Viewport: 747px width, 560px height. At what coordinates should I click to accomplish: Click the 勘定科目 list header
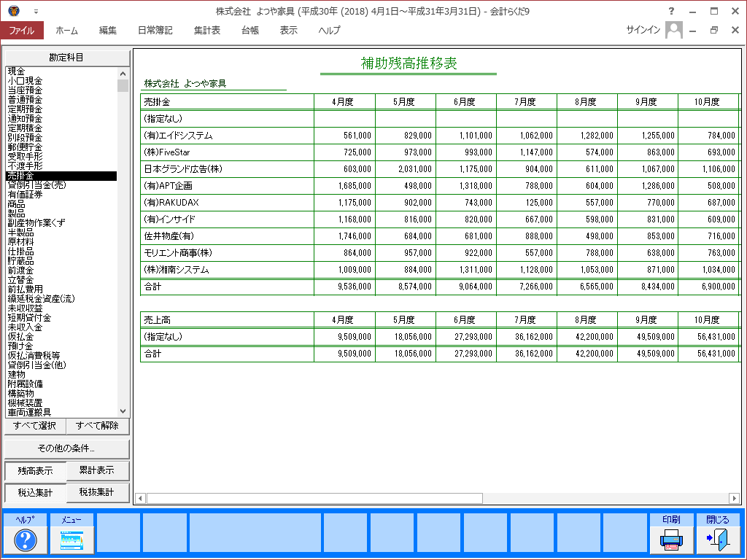coord(66,58)
